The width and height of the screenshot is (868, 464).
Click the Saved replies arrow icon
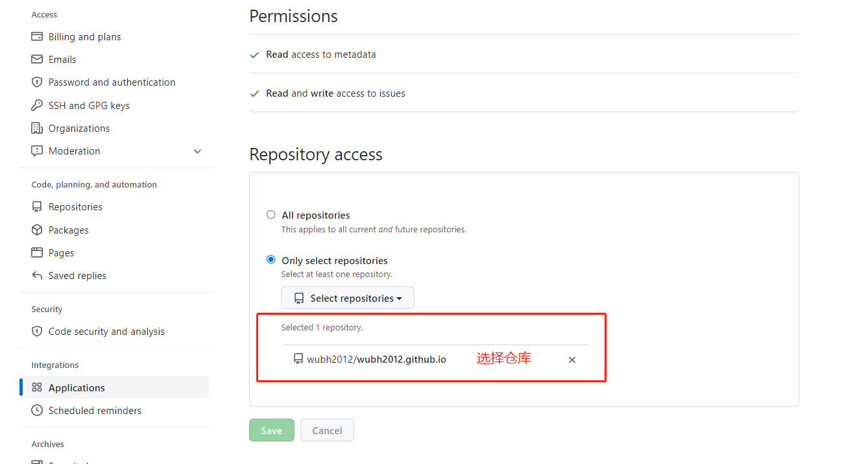click(x=37, y=276)
